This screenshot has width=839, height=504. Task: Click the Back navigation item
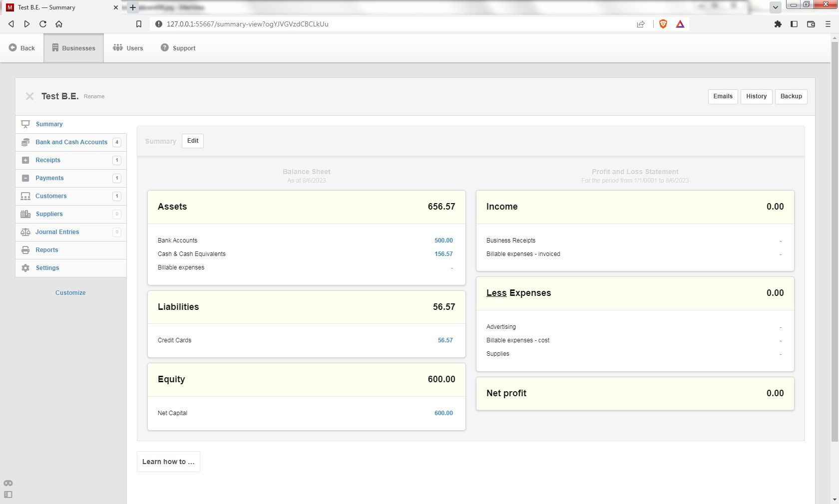(x=22, y=48)
